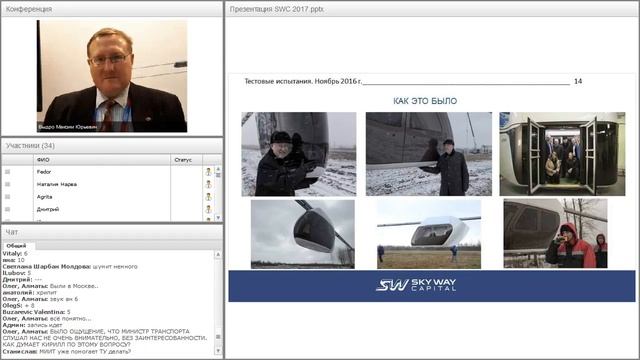This screenshot has height=360, width=640.
Task: Click the анатолий: хрипит chat message
Action: [29, 293]
